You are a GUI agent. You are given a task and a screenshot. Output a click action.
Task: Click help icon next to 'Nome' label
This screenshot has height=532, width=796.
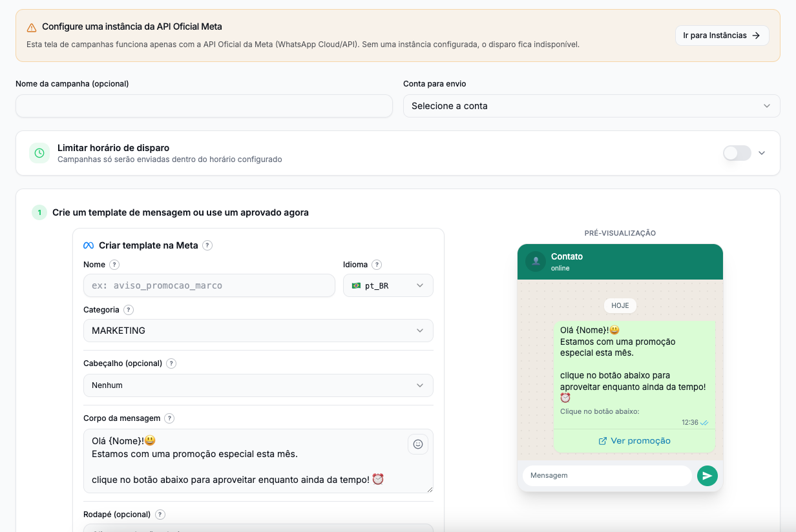coord(114,265)
